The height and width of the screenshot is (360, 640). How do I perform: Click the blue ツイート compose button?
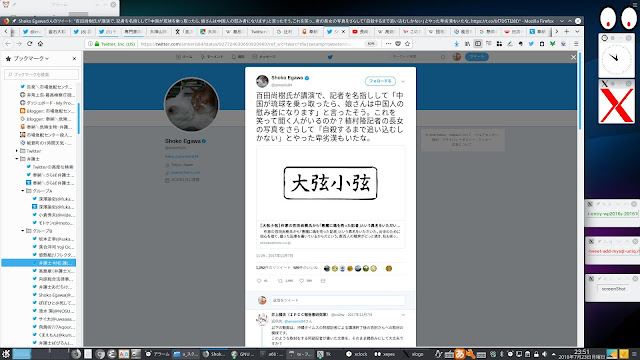[x=477, y=57]
